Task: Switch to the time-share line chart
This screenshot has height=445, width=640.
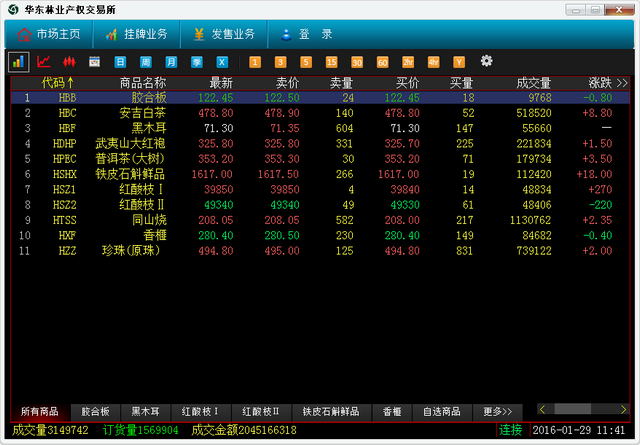Action: coord(44,62)
